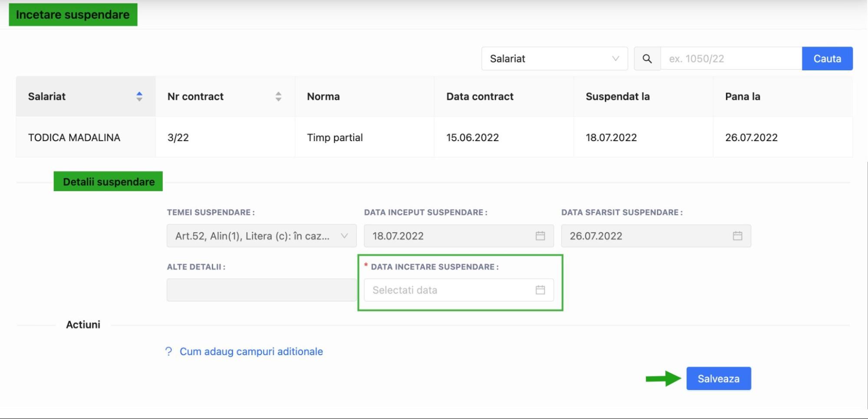Click the Cauta button
Image resolution: width=868 pixels, height=419 pixels.
(x=827, y=59)
